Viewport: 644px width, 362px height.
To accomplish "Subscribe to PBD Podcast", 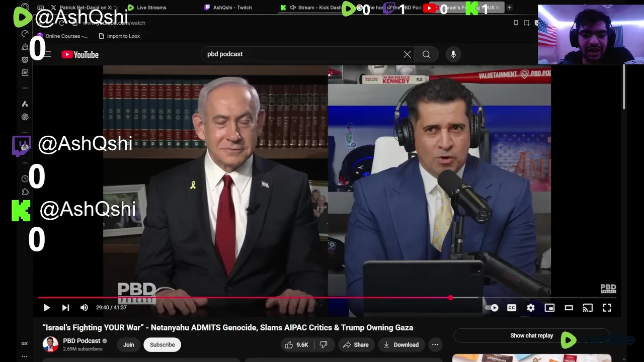I will 162,345.
